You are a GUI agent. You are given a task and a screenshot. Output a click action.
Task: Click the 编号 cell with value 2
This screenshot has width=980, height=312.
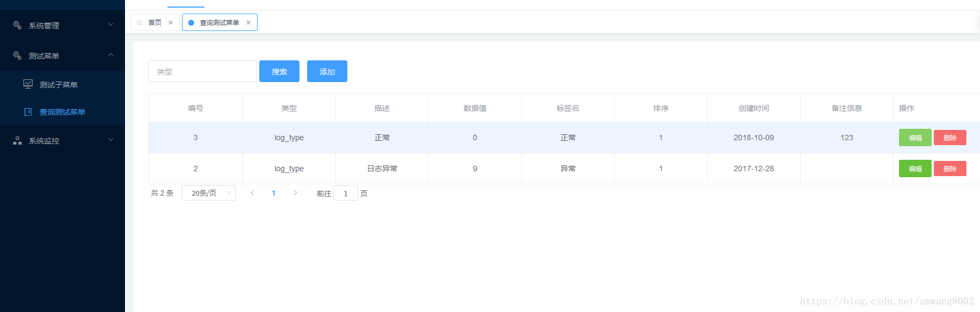pyautogui.click(x=196, y=169)
